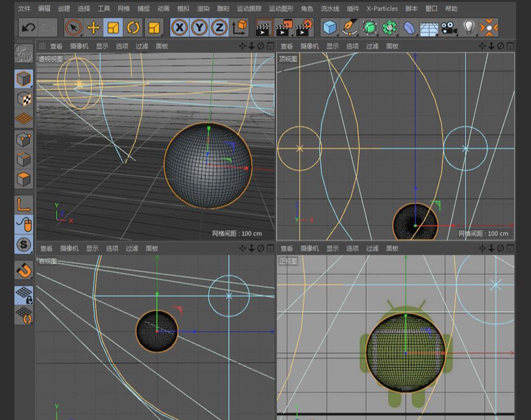Open the green cage generator flyout

(x=369, y=28)
